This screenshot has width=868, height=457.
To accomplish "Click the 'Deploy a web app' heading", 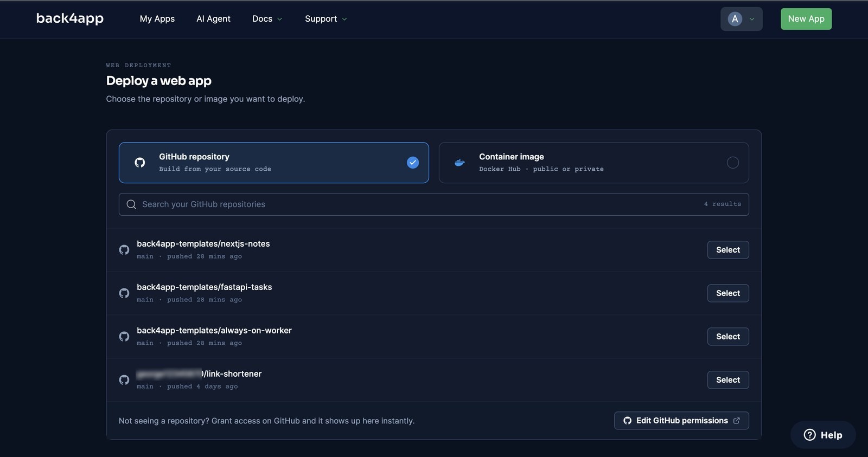I will (159, 81).
